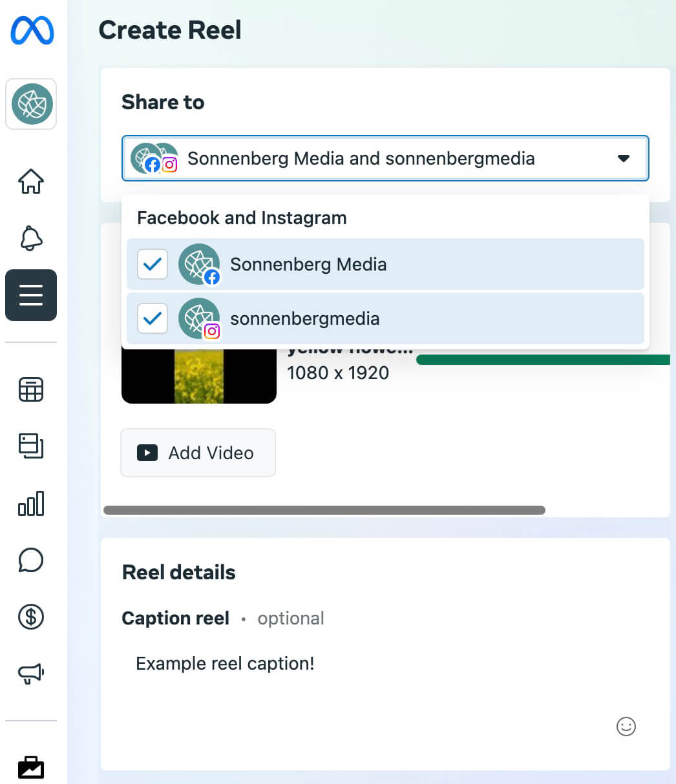This screenshot has height=784, width=676.
Task: Open Insights bar chart icon
Action: (x=31, y=503)
